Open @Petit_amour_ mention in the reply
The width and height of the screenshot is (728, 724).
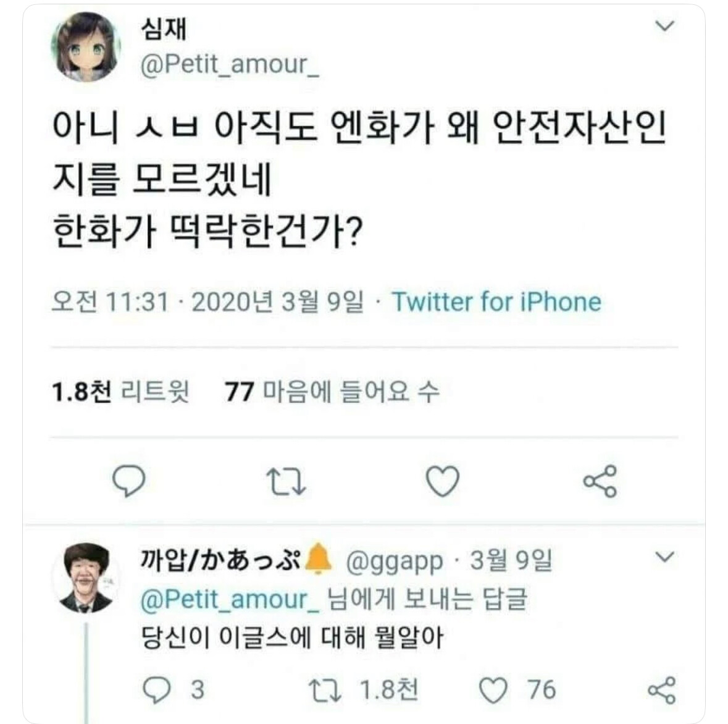click(x=229, y=599)
